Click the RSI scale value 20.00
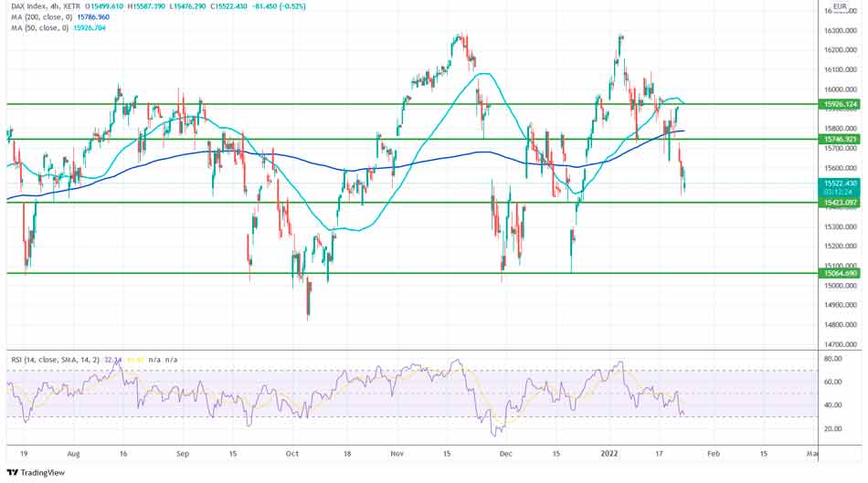The height and width of the screenshot is (483, 868). click(x=833, y=429)
